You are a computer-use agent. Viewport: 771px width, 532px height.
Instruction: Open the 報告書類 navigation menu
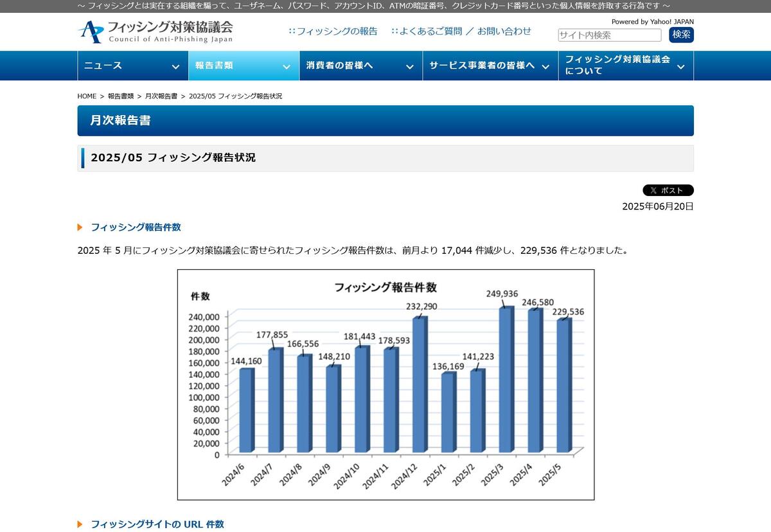(x=244, y=66)
